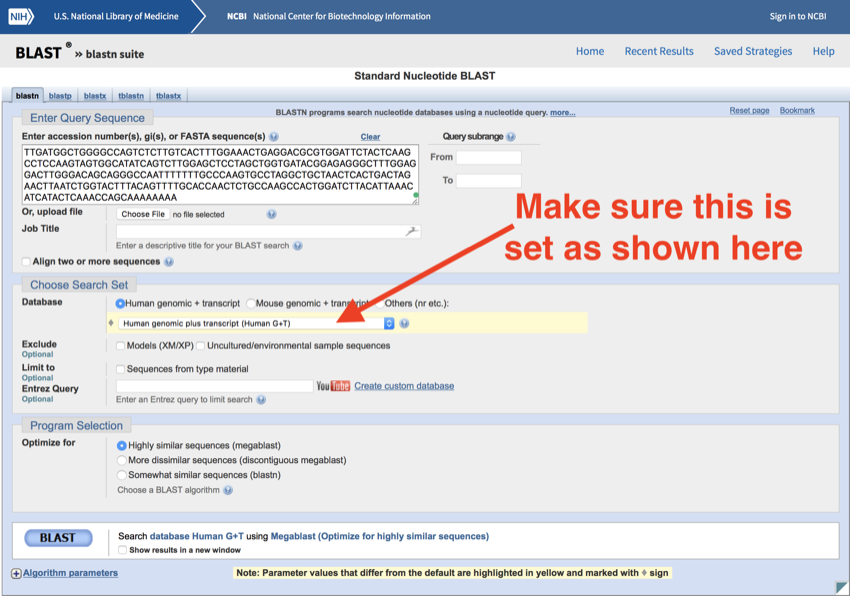Click the Choose File upload button
850x596 pixels.
(142, 214)
